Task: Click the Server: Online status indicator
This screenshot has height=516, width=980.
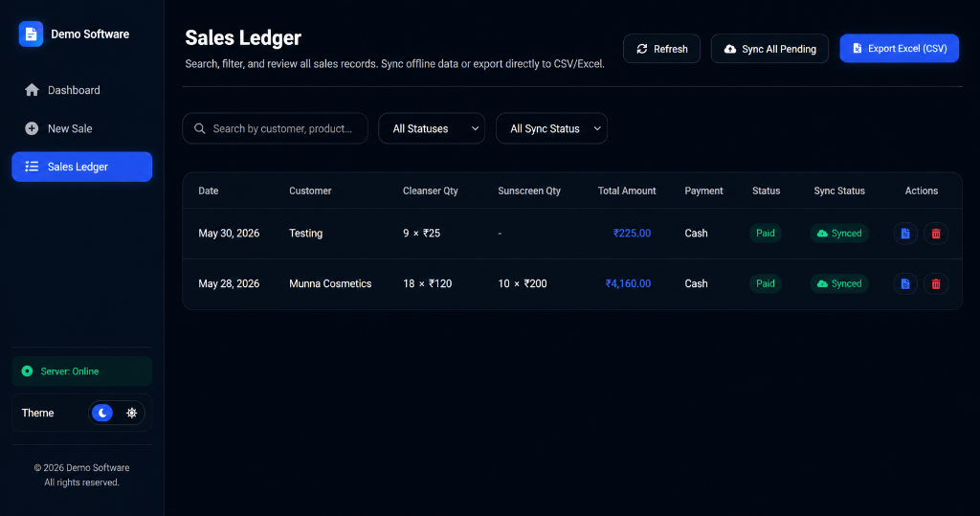Action: click(x=82, y=371)
